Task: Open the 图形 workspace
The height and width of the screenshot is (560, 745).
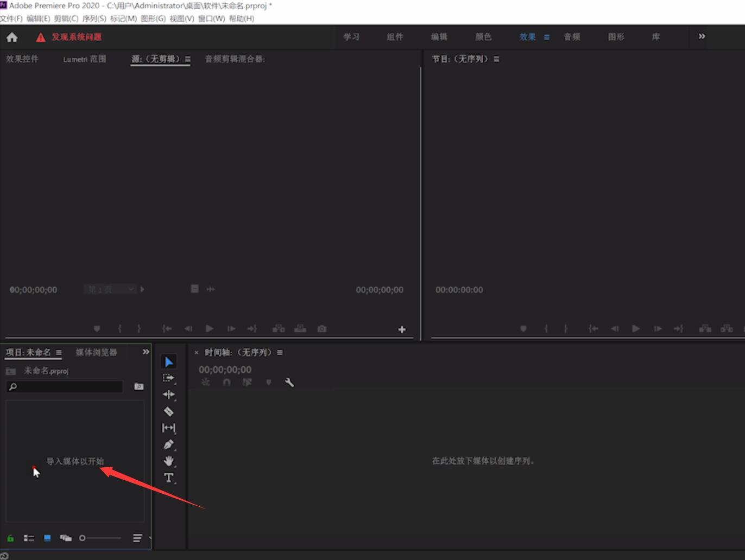Action: coord(616,37)
